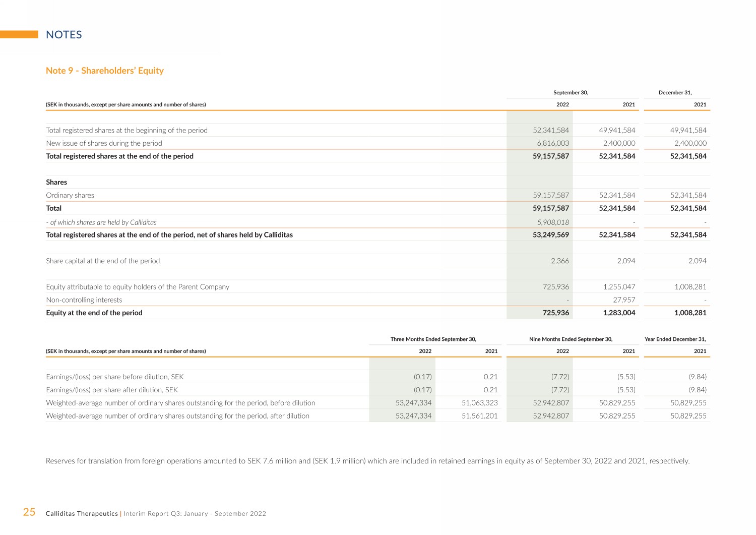Click the NOTES page heading
This screenshot has width=756, height=535.
64,35
